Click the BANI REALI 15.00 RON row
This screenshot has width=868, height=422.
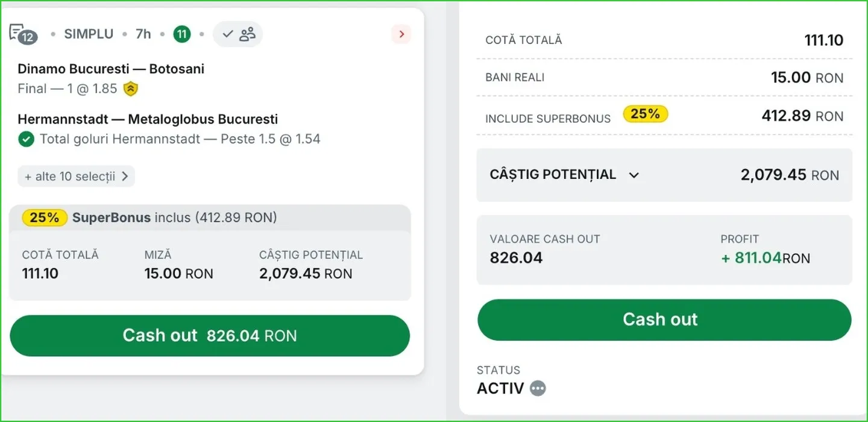pyautogui.click(x=664, y=77)
